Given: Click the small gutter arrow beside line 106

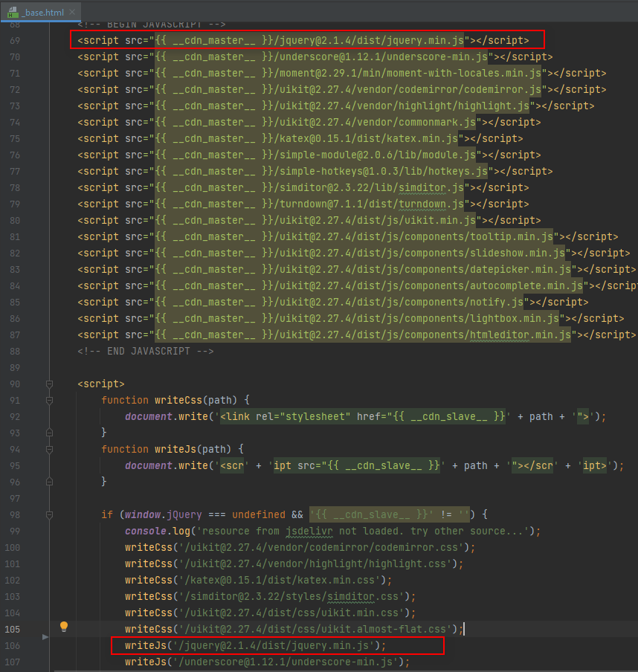Looking at the screenshot, I should 45,637.
